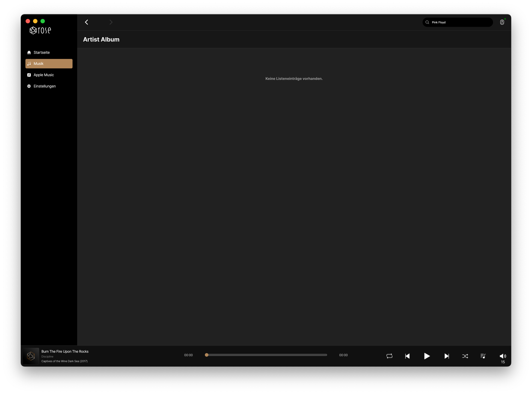Skip to previous track
532x394 pixels.
click(x=407, y=356)
